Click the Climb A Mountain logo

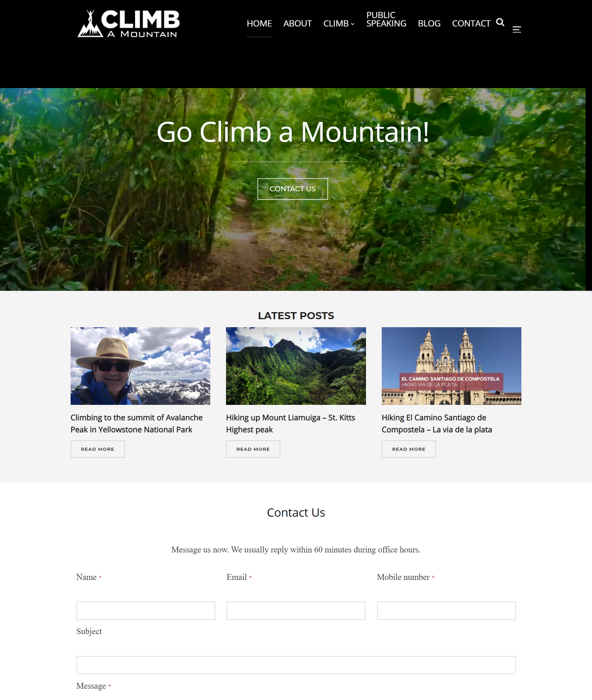[x=128, y=24]
